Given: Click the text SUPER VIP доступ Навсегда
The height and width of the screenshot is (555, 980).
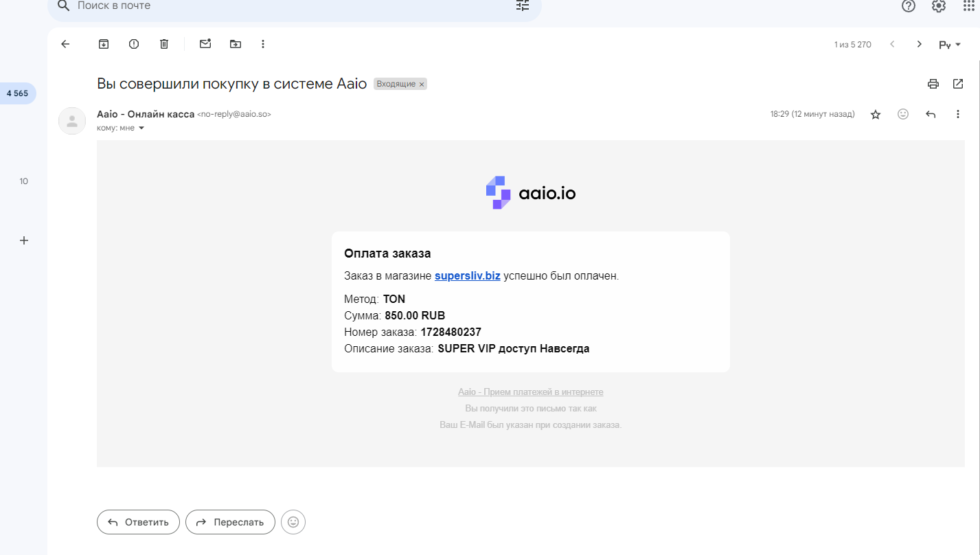Looking at the screenshot, I should click(x=514, y=348).
